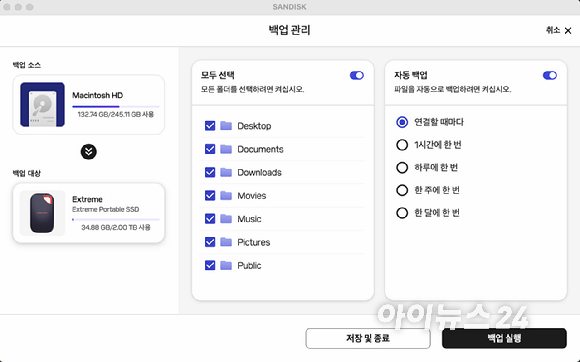
Task: Click the Desktop folder icon
Action: point(226,126)
